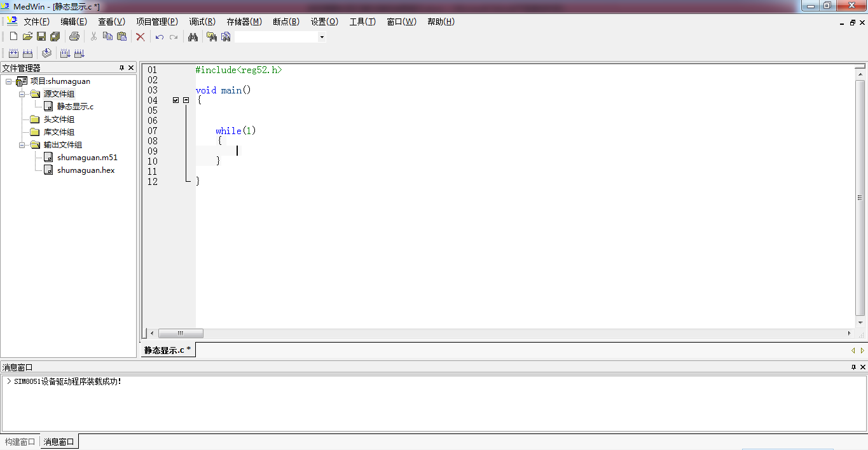Click the Save All icon
This screenshot has width=868, height=450.
55,37
